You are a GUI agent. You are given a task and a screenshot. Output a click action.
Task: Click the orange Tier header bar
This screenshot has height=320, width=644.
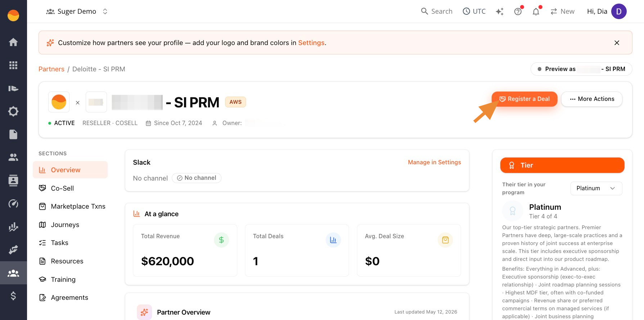[x=562, y=165]
